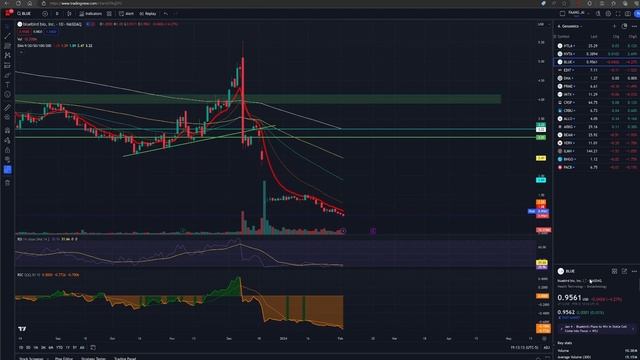Set chart range to 1M
Viewport: 640px width, 360px height.
pyautogui.click(x=36, y=347)
